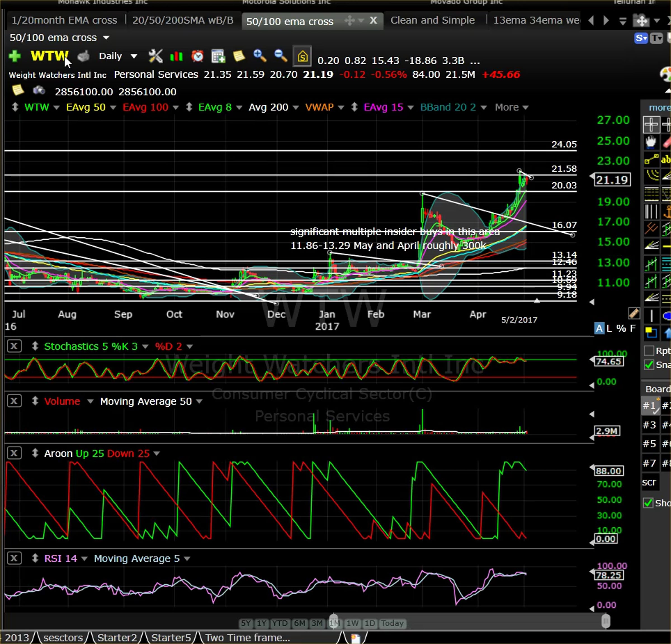671x644 pixels.
Task: Open the blue S dropdown button
Action: [x=641, y=38]
